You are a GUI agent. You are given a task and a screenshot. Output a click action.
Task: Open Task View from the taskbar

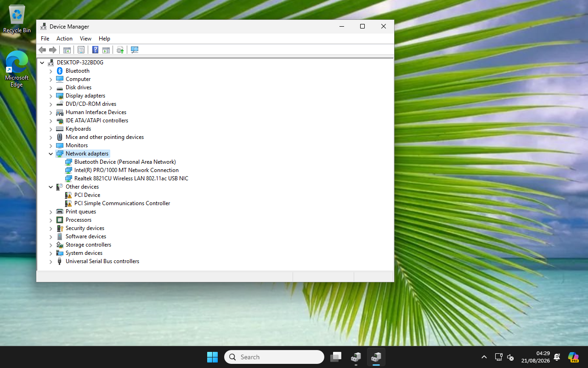(x=336, y=357)
